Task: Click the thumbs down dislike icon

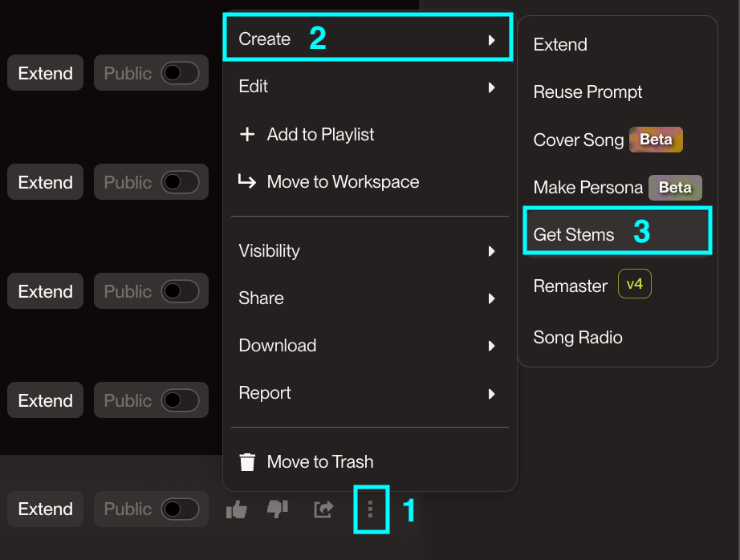Action: [278, 509]
